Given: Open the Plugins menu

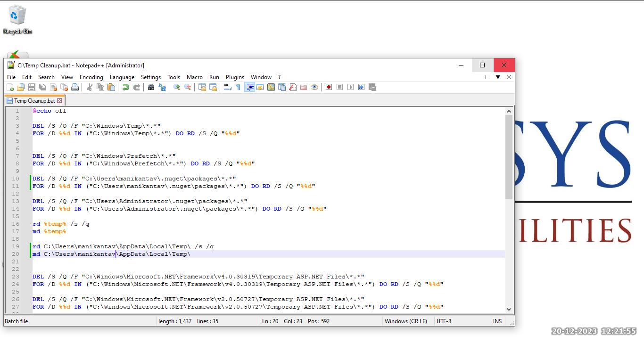Looking at the screenshot, I should pos(235,77).
